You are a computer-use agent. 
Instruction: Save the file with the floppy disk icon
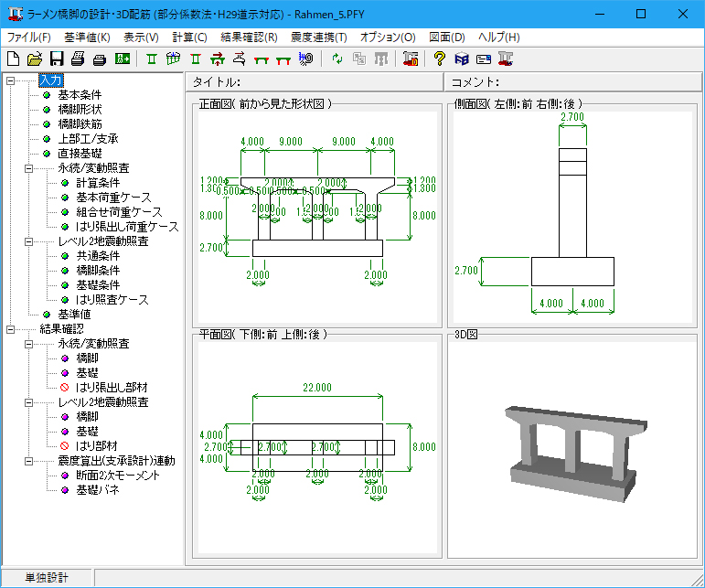coord(57,59)
